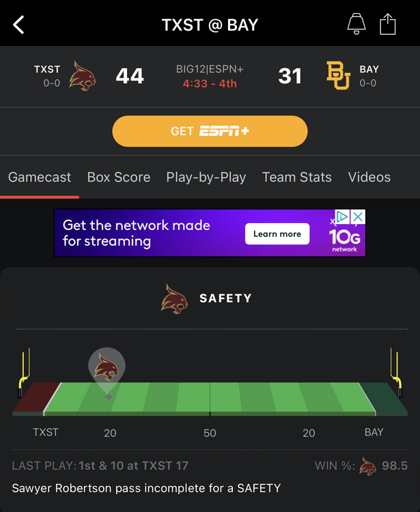Tap the Baylor BU logo
Viewport: 420px width, 512px height.
(x=338, y=76)
